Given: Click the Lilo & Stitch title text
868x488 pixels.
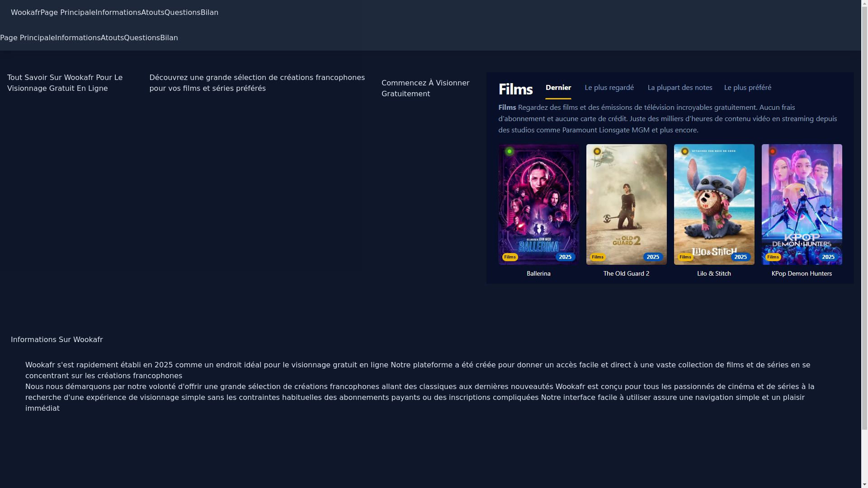Looking at the screenshot, I should click(714, 273).
